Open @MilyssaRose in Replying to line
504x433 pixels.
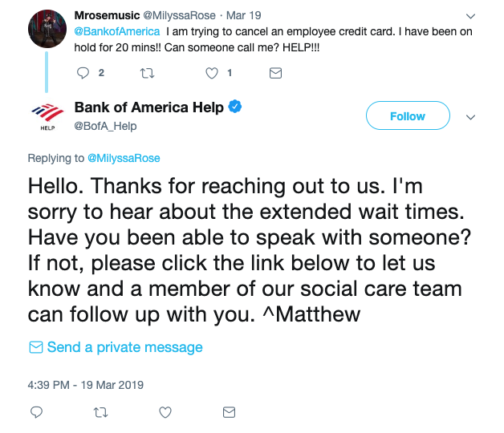(x=124, y=158)
